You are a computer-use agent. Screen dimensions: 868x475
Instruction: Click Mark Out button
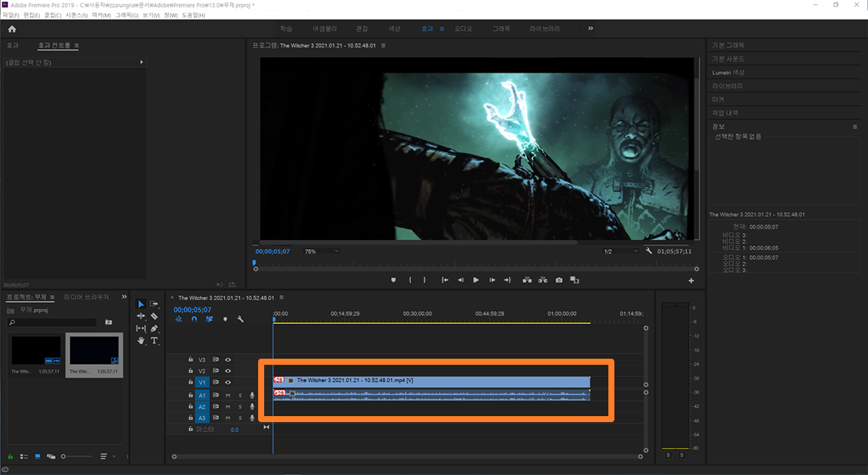point(425,280)
